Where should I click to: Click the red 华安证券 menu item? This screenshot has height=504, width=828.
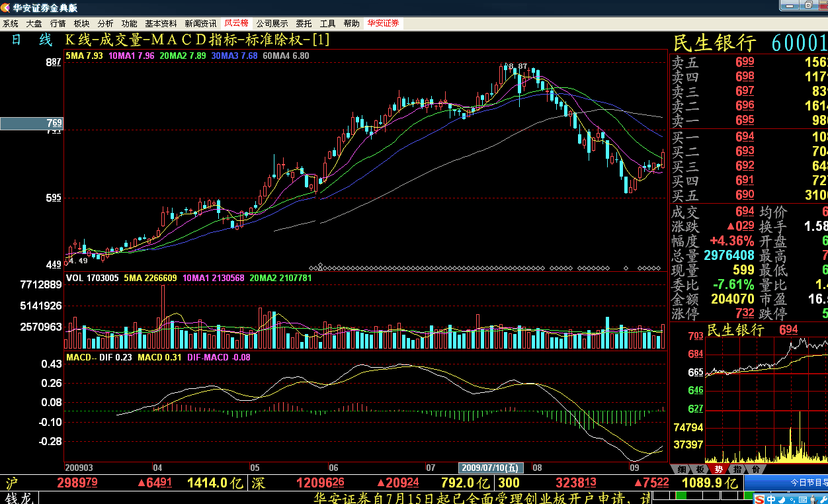pyautogui.click(x=384, y=23)
